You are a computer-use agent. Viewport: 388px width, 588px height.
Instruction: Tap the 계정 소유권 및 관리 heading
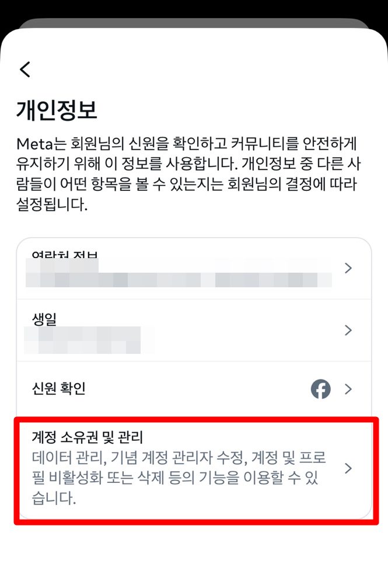[88, 437]
